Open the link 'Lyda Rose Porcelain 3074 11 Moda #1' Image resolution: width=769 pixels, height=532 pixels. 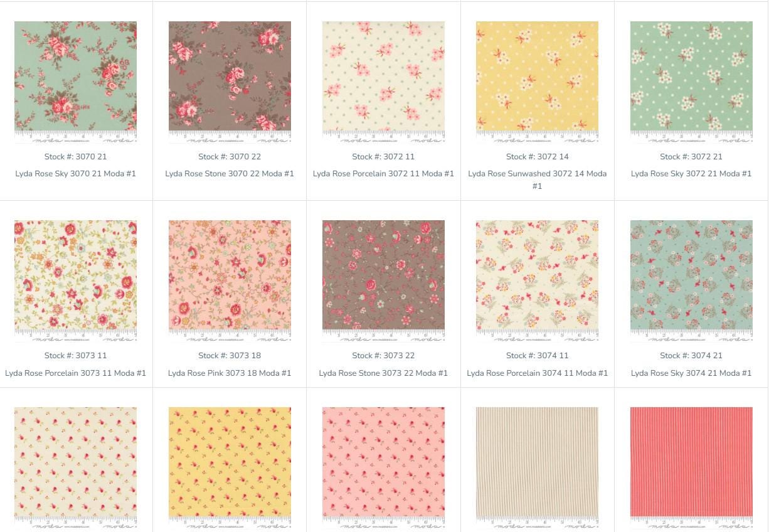point(537,373)
